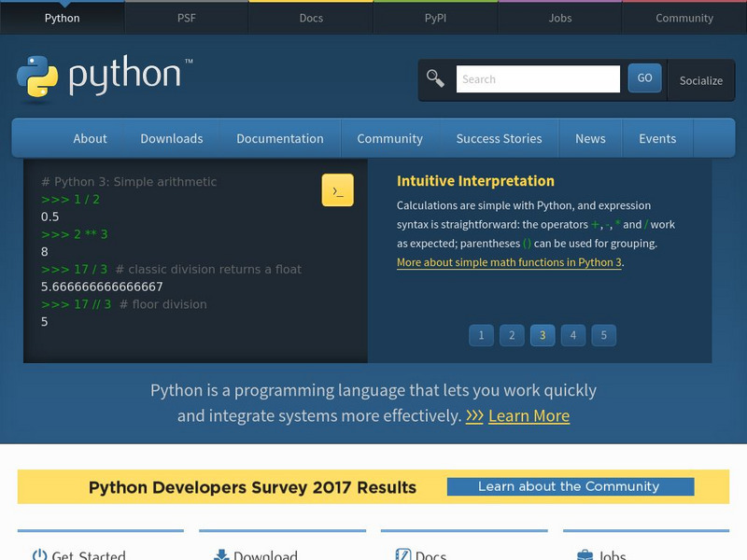Select slide 5 in carousel
This screenshot has width=747, height=560.
tap(603, 335)
